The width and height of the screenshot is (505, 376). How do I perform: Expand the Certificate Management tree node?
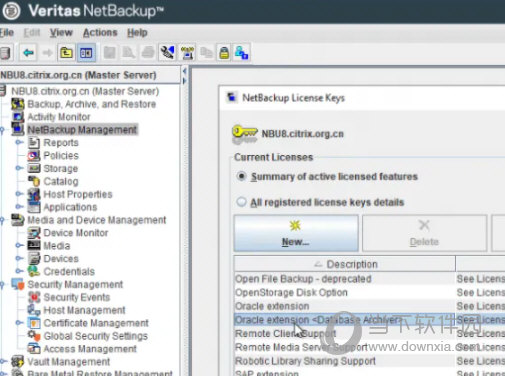[x=19, y=323]
